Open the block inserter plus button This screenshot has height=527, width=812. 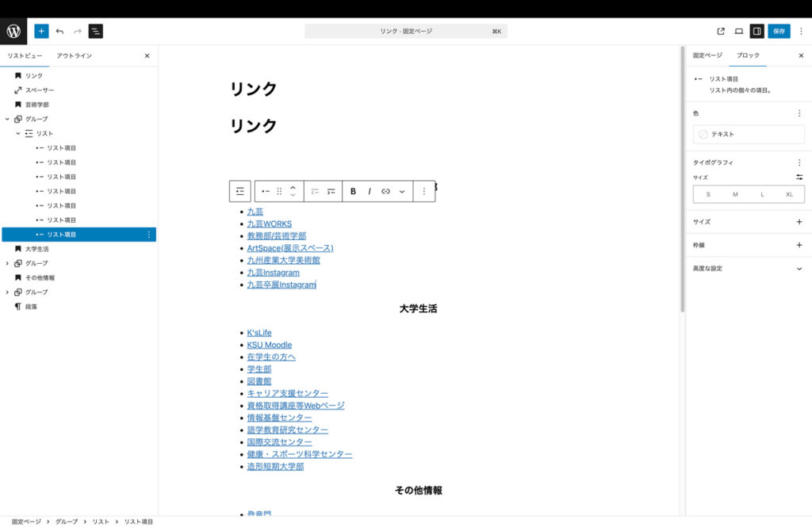click(x=41, y=31)
